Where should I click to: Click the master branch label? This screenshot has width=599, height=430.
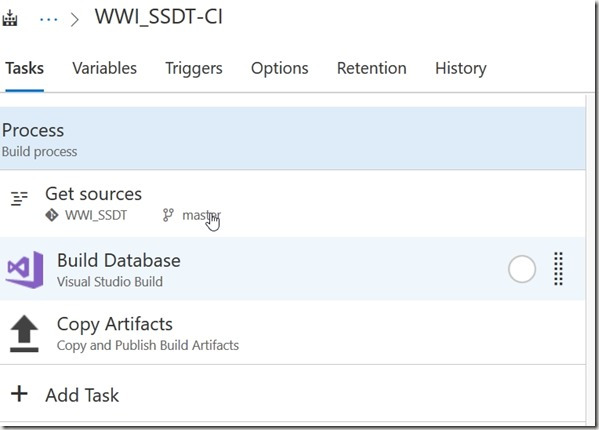[201, 215]
